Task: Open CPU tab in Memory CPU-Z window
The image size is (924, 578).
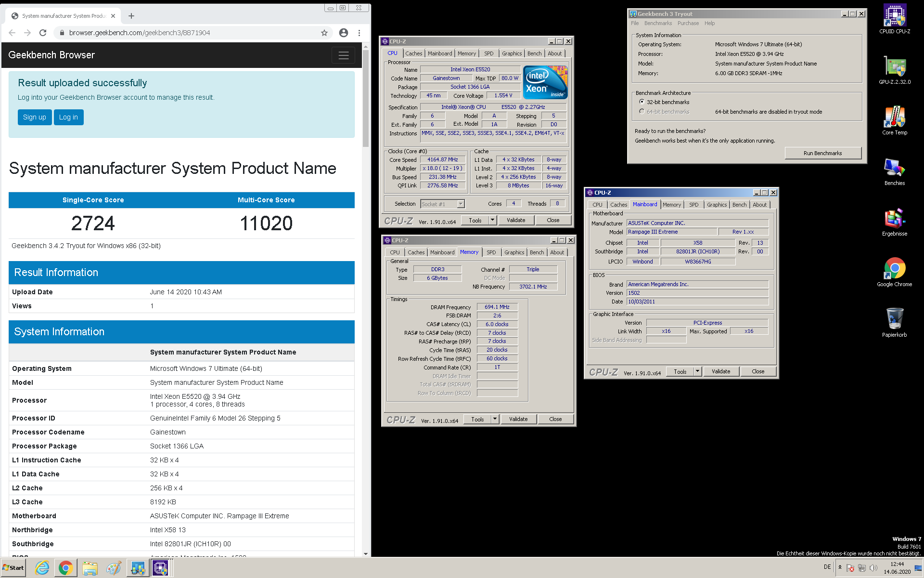Action: click(395, 252)
